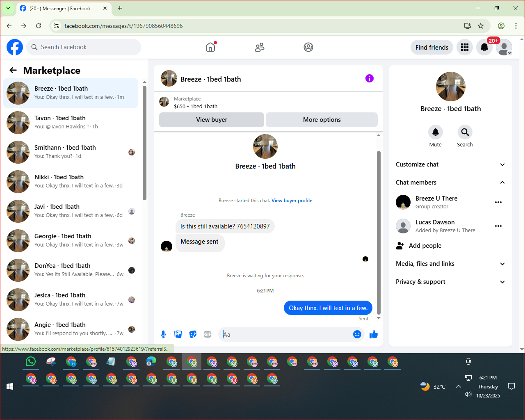Click More options button
Image resolution: width=525 pixels, height=420 pixels.
322,120
